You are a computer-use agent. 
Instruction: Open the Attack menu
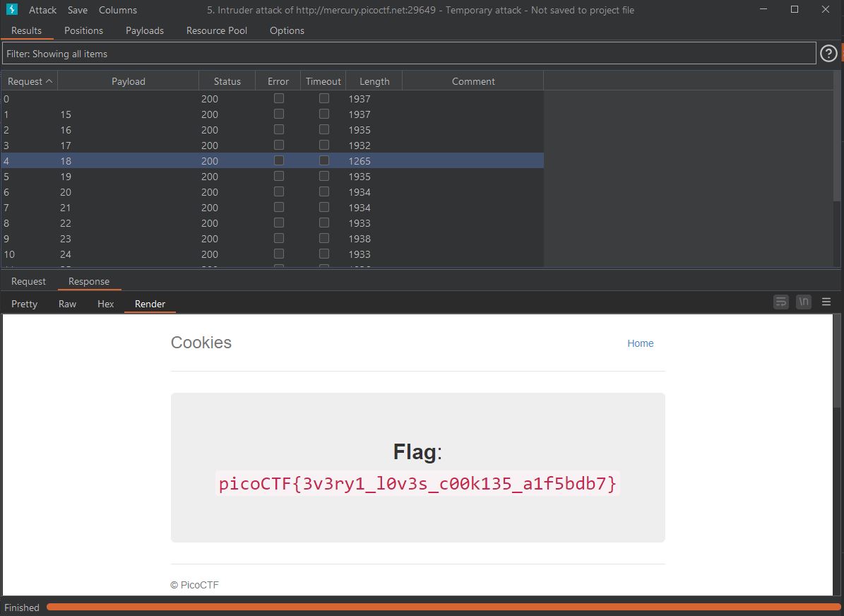[42, 10]
